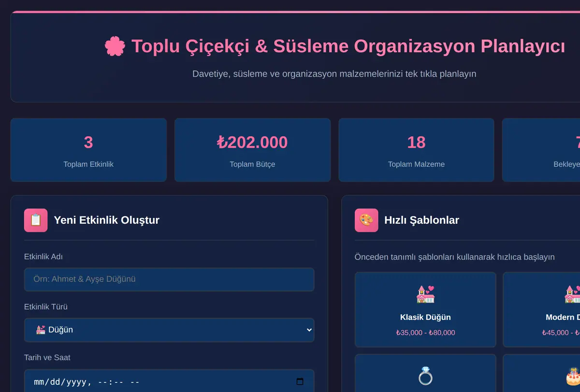Click the Etkinlik Adı label
Viewport: 580px width, 392px height.
point(43,257)
